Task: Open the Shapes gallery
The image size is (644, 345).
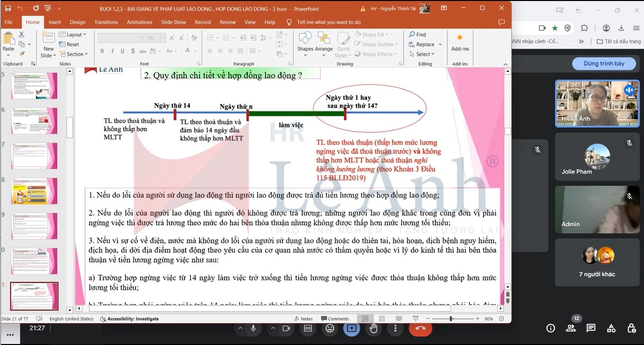Action: coord(305,42)
